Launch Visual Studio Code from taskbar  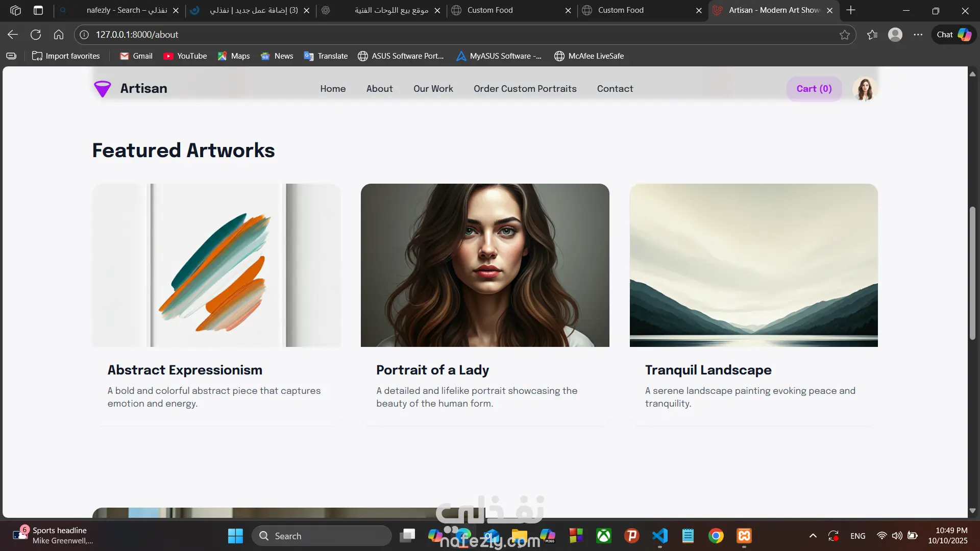coord(660,536)
